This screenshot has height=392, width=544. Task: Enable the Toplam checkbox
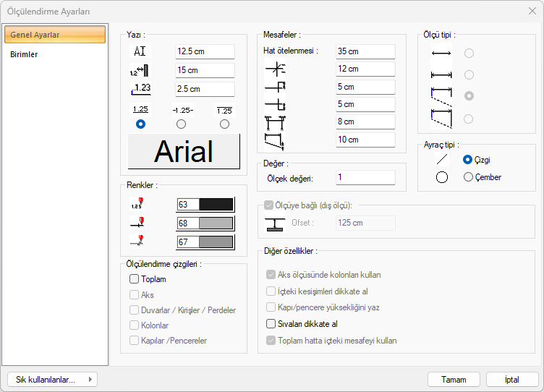coord(135,279)
